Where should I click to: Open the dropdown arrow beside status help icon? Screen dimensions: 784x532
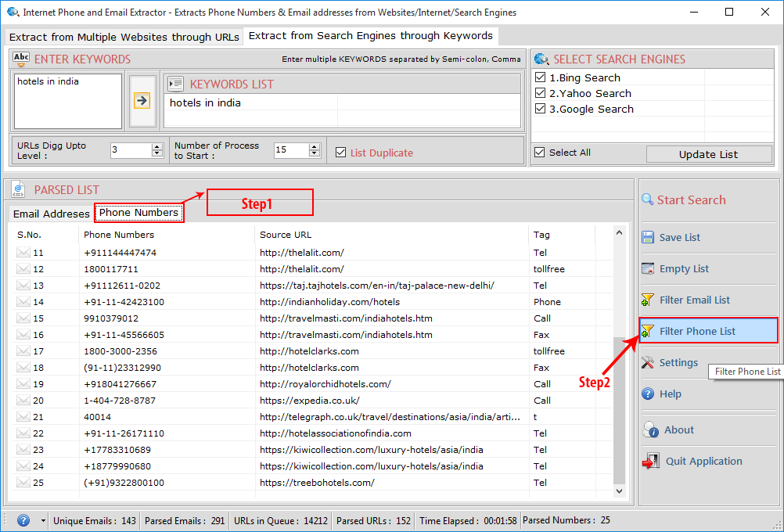pyautogui.click(x=43, y=520)
